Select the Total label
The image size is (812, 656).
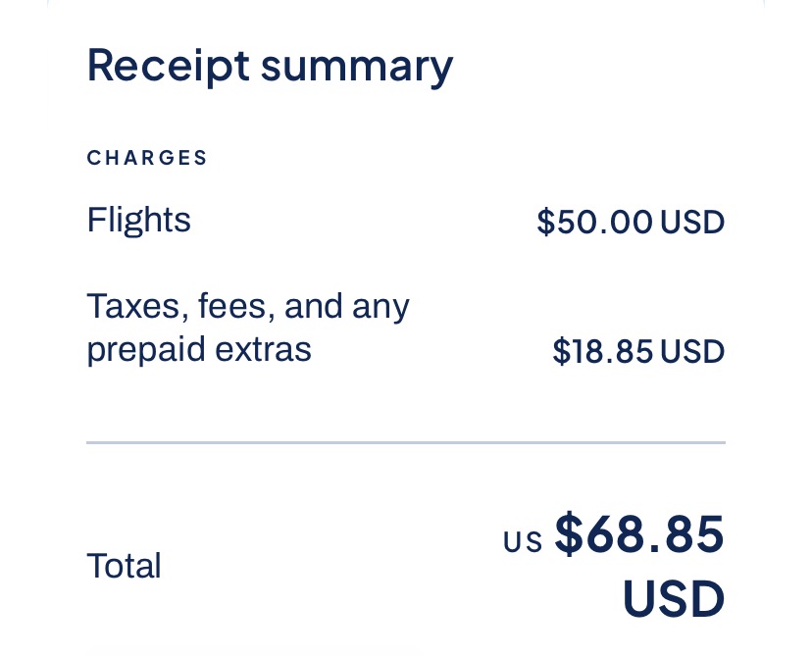pos(124,566)
